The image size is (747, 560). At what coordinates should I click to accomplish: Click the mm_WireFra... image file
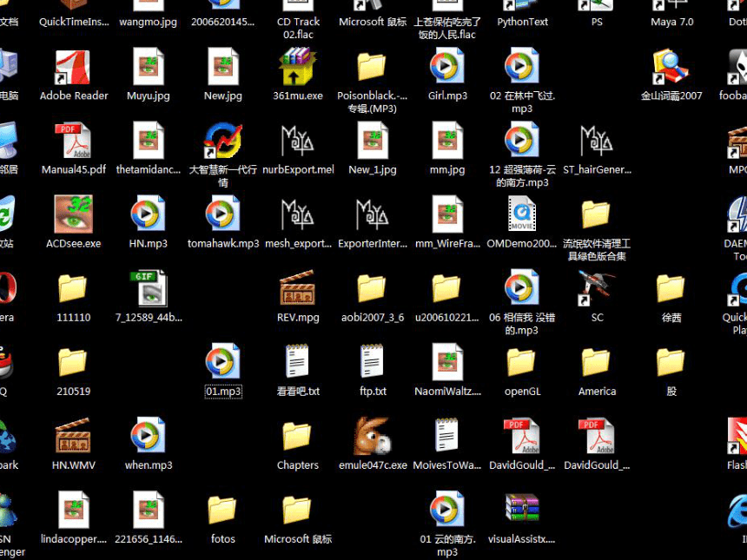point(446,214)
